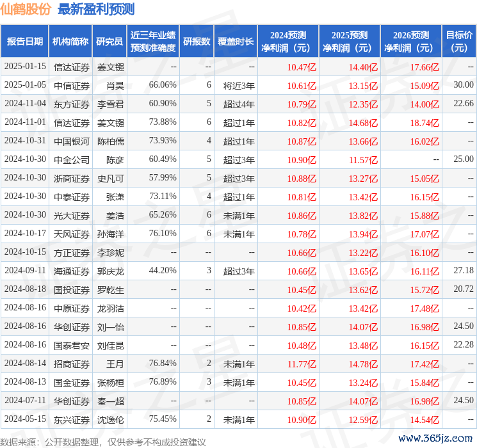477x448 pixels.
Task: Click 东兴证券 institution cell
Action: click(72, 420)
